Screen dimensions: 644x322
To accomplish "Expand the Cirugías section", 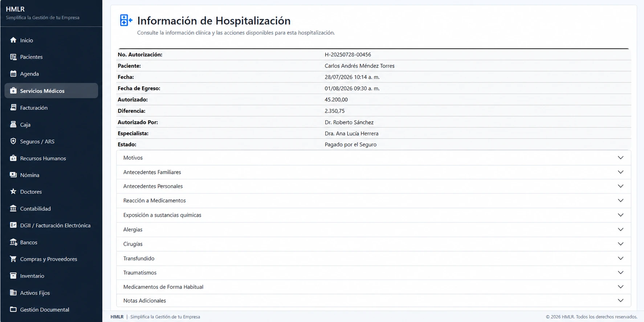I will click(374, 244).
